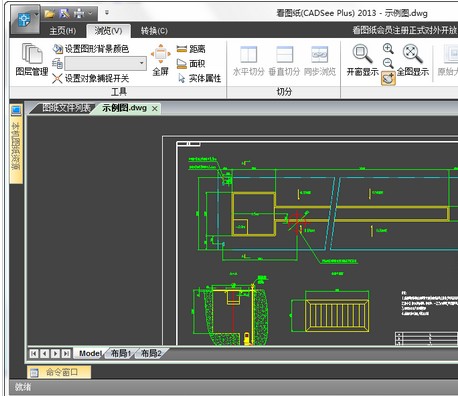
Task: Click 设置图形背景颜色 background color option
Action: click(91, 49)
